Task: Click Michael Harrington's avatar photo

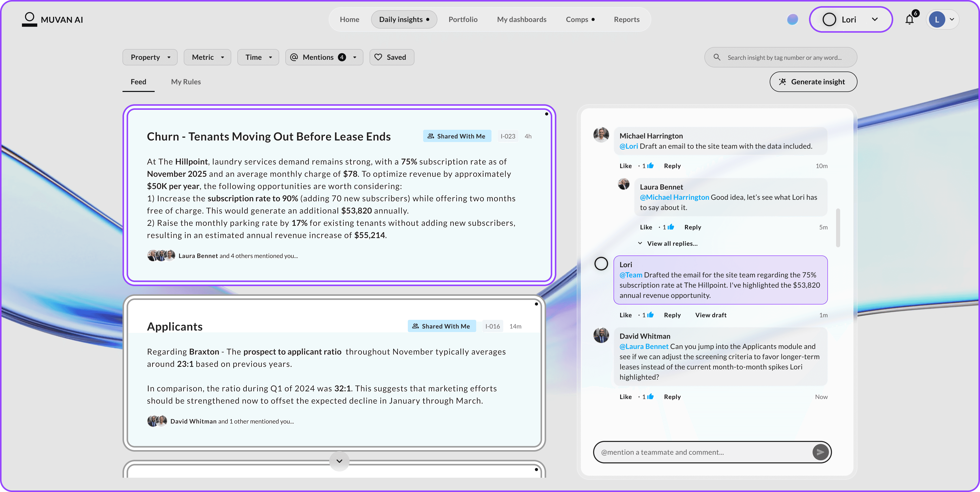Action: (601, 135)
